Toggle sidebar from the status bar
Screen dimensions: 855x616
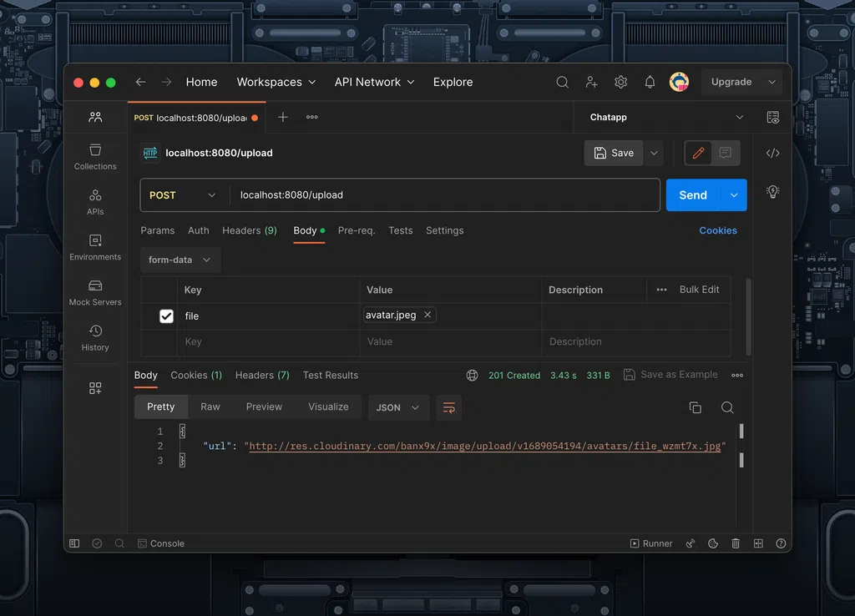point(74,543)
